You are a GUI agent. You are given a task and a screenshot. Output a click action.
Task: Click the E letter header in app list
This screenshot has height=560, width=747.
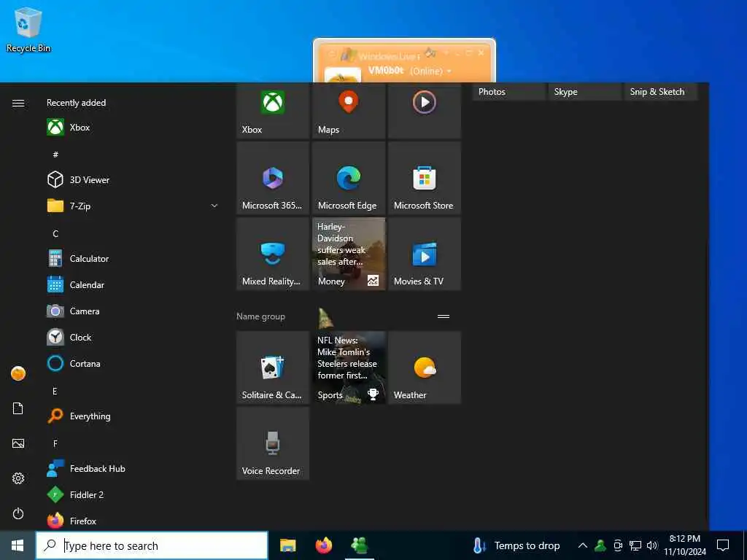click(55, 391)
